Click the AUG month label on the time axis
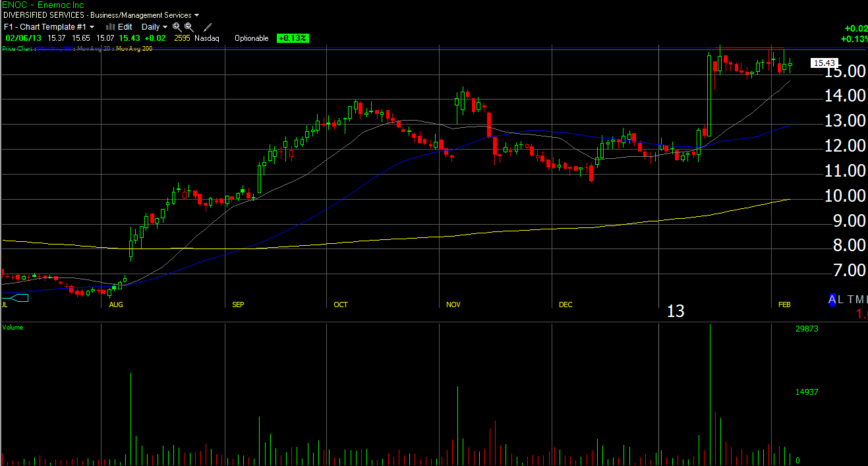 click(x=116, y=305)
